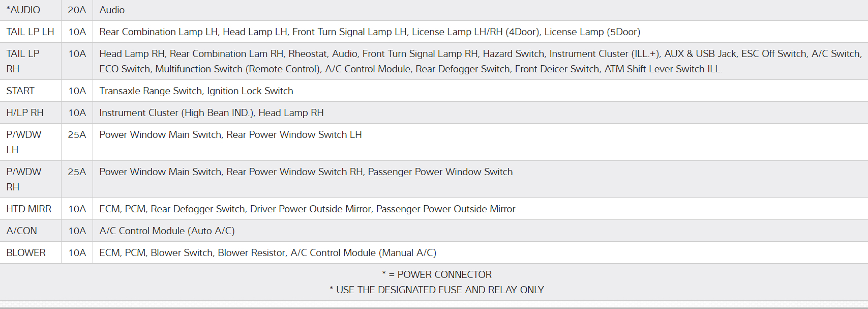868x309 pixels.
Task: Select the 20A rating in the AUDIO row
Action: [77, 10]
